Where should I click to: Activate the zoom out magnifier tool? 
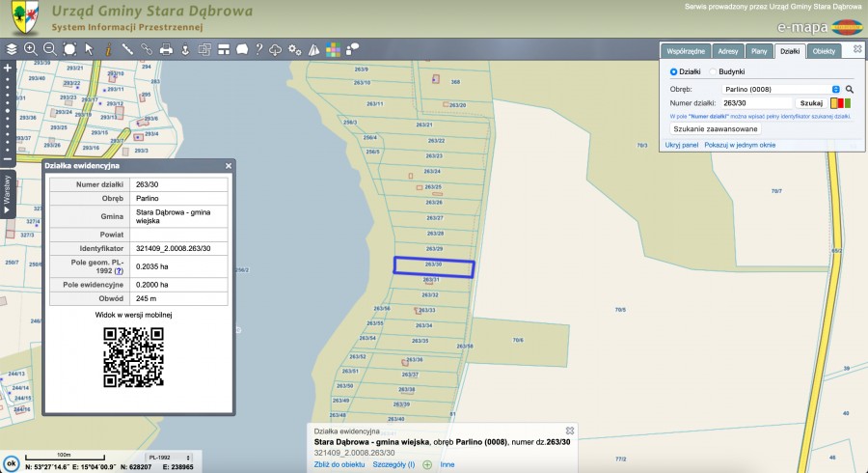point(49,48)
